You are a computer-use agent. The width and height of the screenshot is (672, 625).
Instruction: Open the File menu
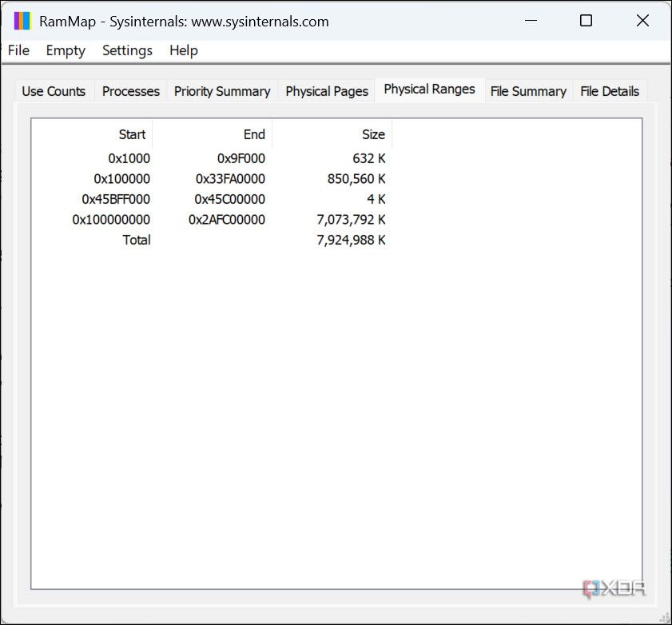pos(18,50)
